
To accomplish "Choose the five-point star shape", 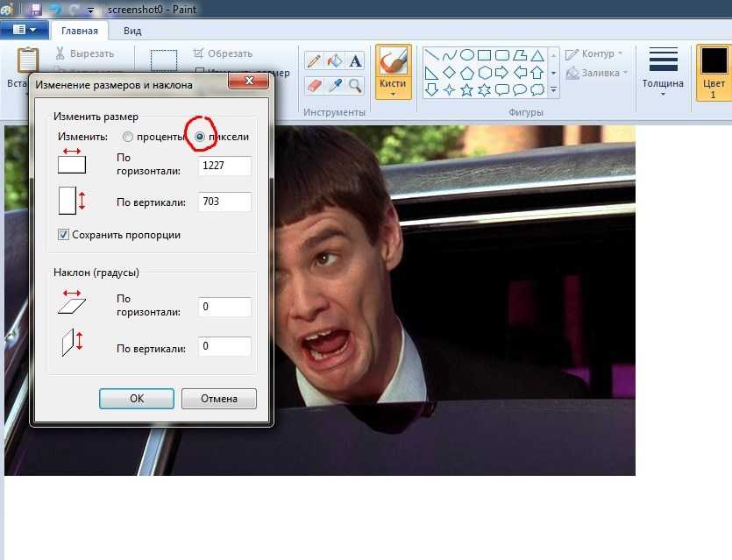I will [x=467, y=90].
